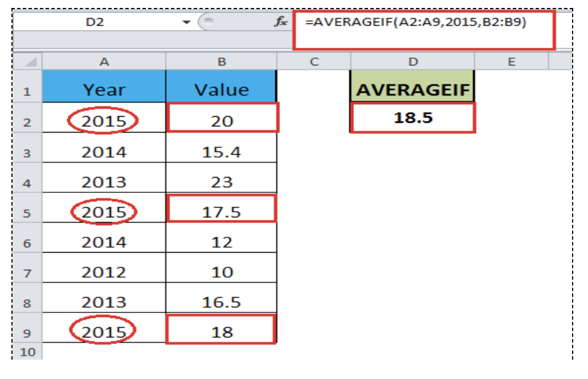The height and width of the screenshot is (379, 588).
Task: Select the AVERAGEIF header cell in column D
Action: point(411,89)
